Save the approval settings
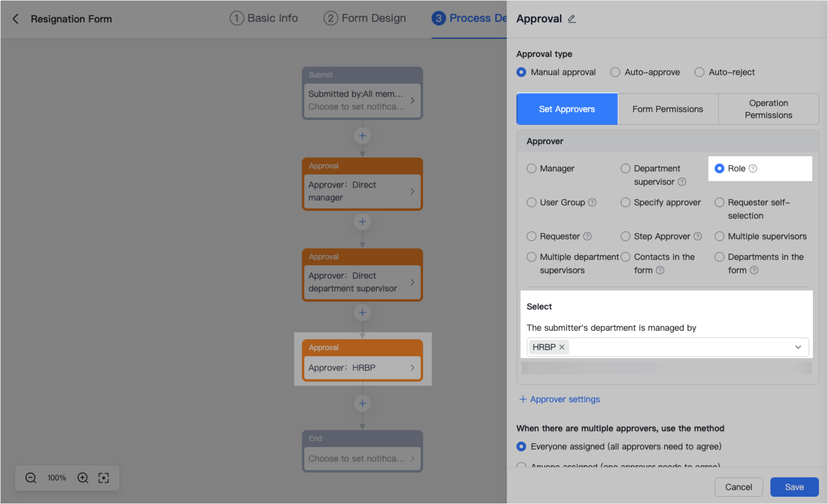Viewport: 828px width, 504px height. pos(795,487)
